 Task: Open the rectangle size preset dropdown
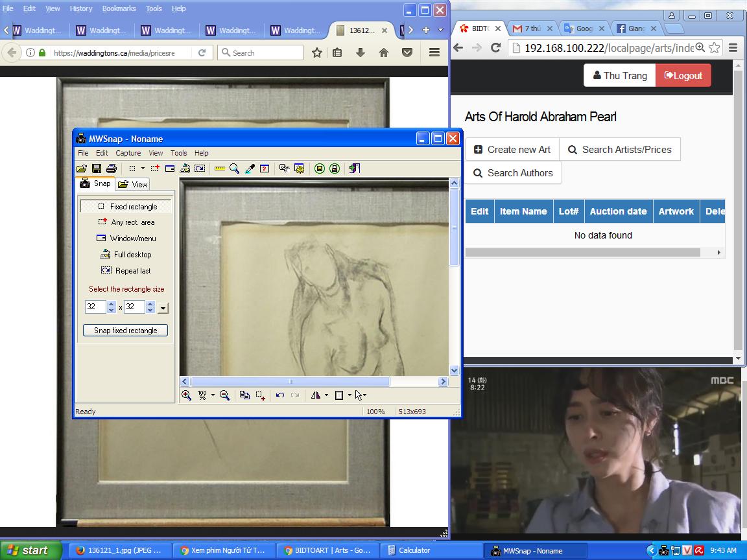click(163, 308)
